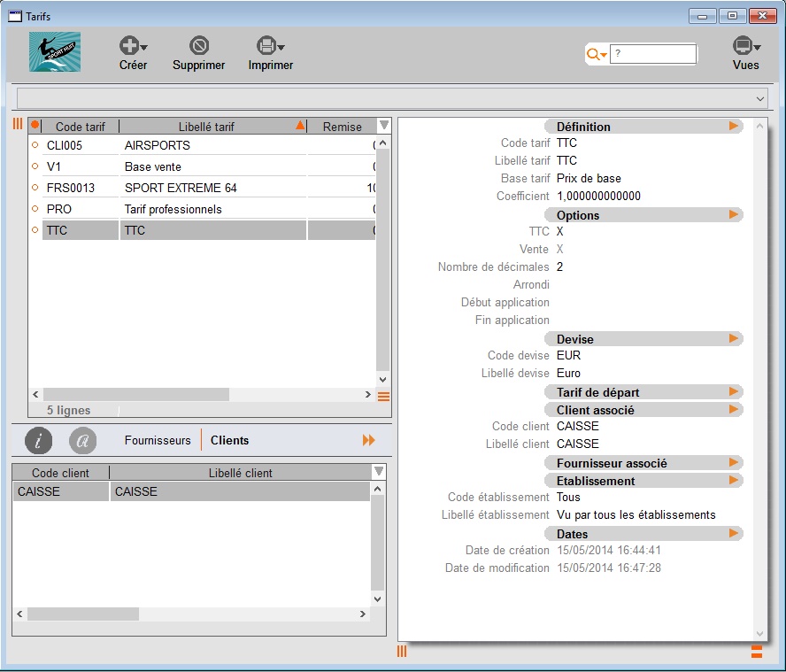
Task: Toggle the marker circle for row FRS0013
Action: [x=35, y=187]
